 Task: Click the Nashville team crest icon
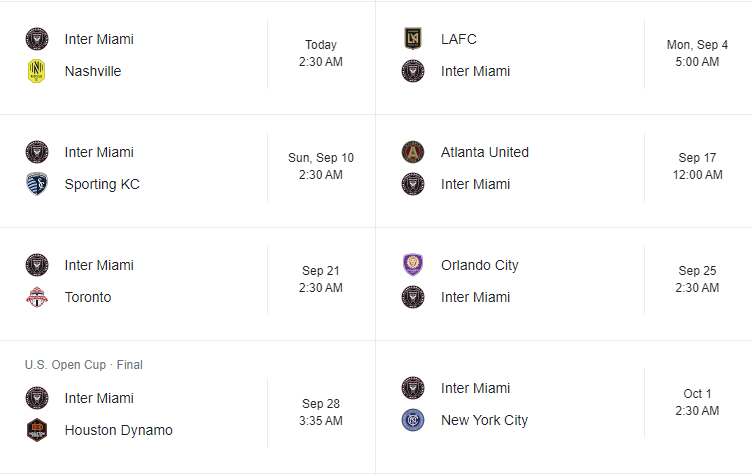37,71
